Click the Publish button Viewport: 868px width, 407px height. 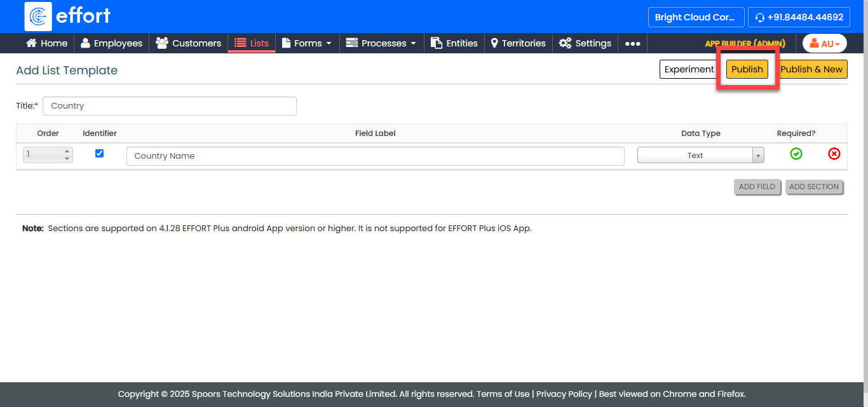coord(747,69)
